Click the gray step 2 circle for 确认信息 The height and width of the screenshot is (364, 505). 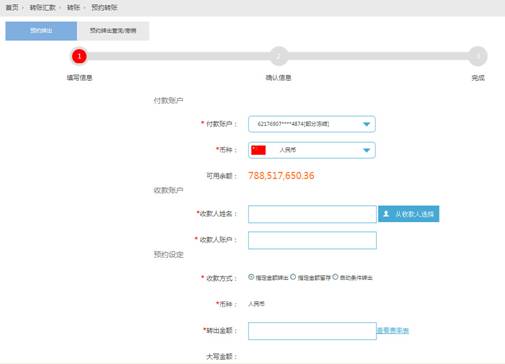point(278,56)
